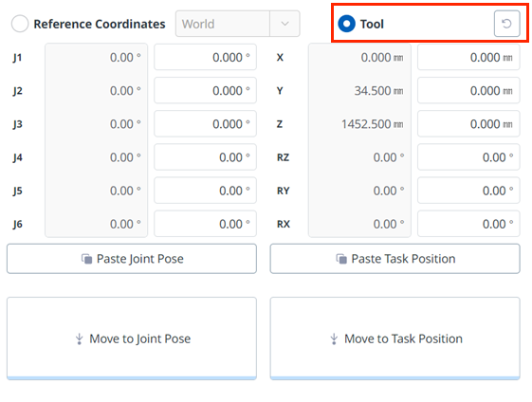Click the J3 target angle input field
This screenshot has height=402, width=532.
(x=205, y=123)
